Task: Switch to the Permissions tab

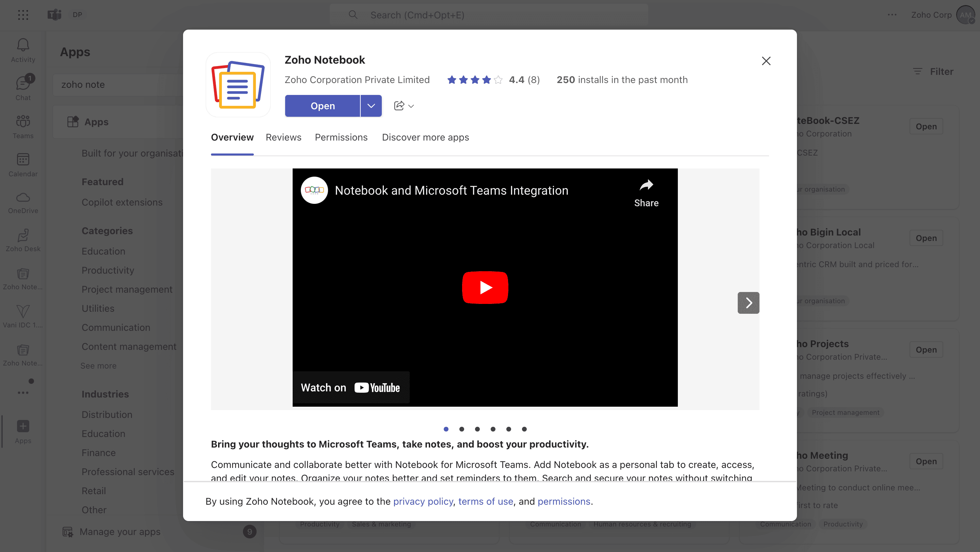Action: tap(341, 137)
